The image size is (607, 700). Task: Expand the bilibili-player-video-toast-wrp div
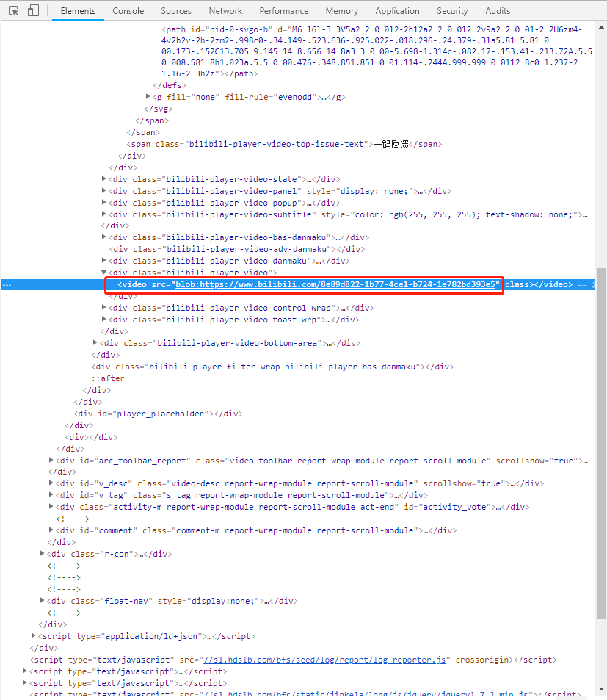pyautogui.click(x=104, y=319)
